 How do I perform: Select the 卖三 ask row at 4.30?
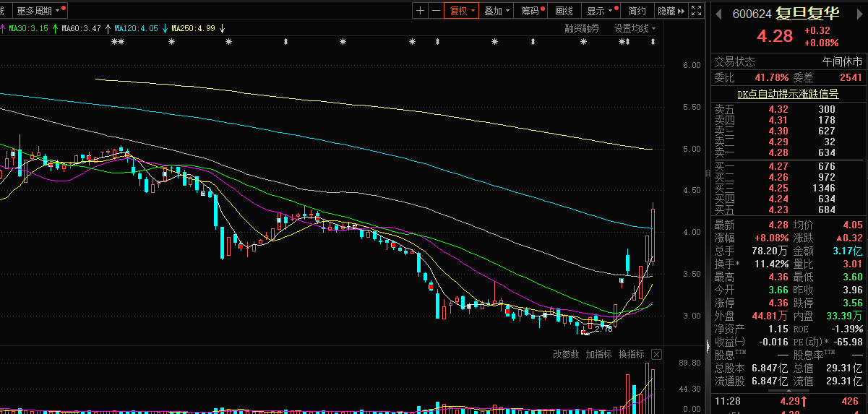(x=788, y=131)
